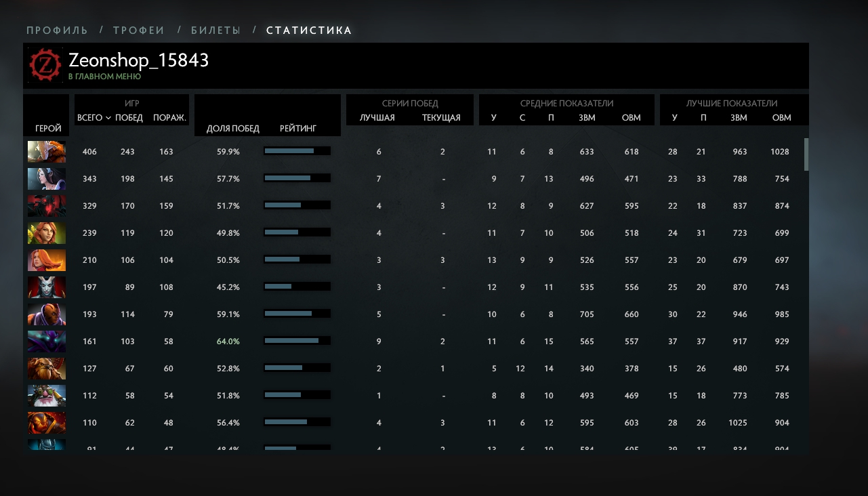Screen dimensions: 868x496
Task: Click the Zeonshop_15843 gear avatar icon
Action: 46,66
